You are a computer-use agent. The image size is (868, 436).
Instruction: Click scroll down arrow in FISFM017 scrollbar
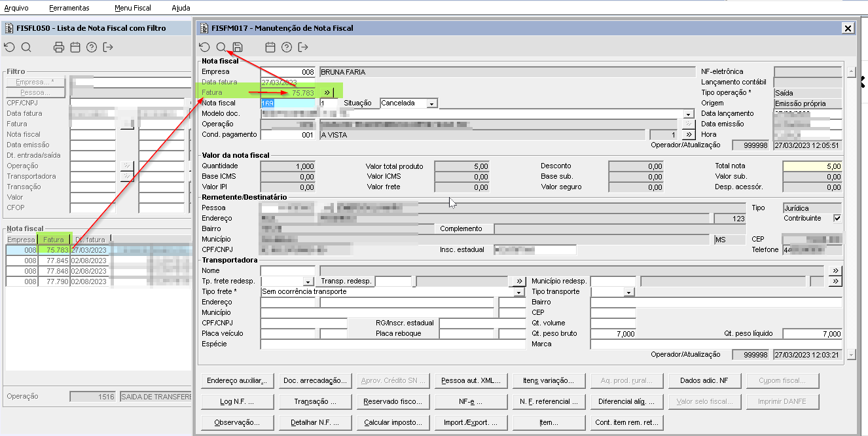point(851,354)
